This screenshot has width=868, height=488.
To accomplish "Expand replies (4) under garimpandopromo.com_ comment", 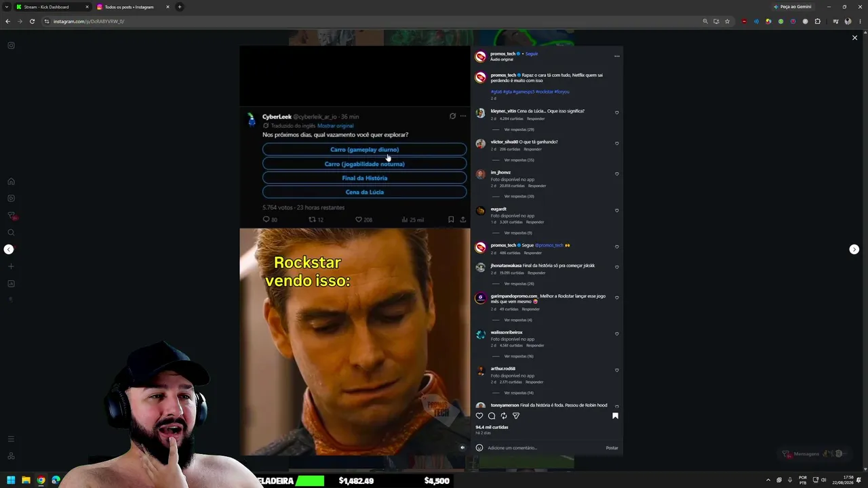I will 518,320.
